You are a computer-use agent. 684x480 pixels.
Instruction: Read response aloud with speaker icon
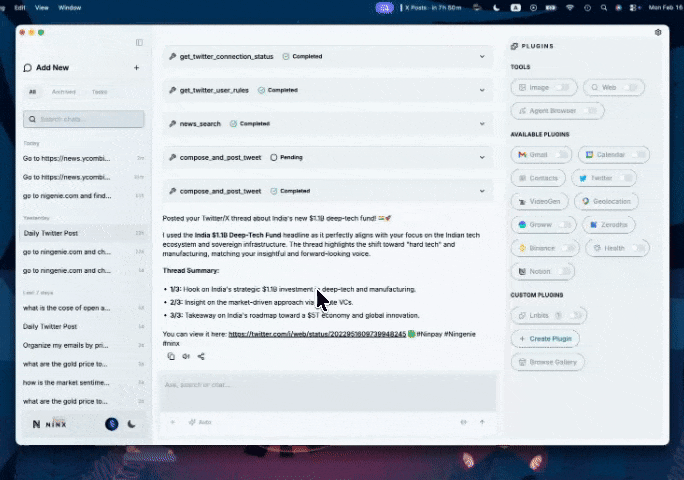click(186, 357)
